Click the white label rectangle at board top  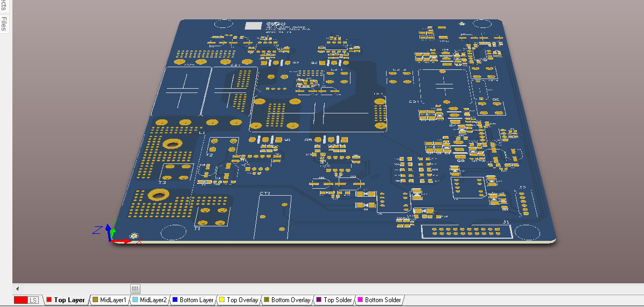point(253,25)
